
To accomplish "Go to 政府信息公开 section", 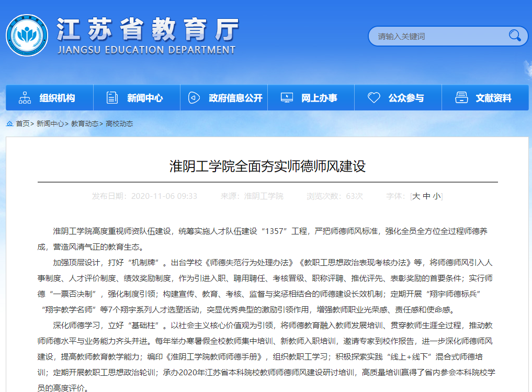I will tap(235, 98).
